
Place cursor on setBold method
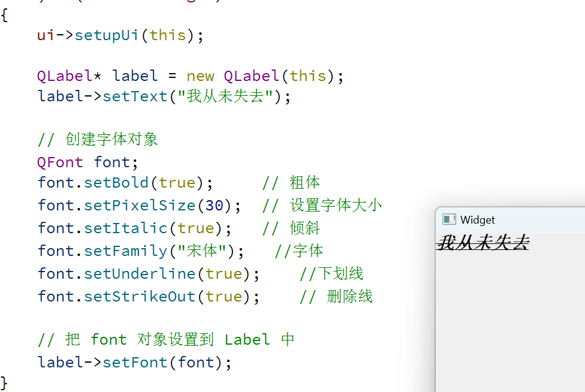(x=117, y=183)
